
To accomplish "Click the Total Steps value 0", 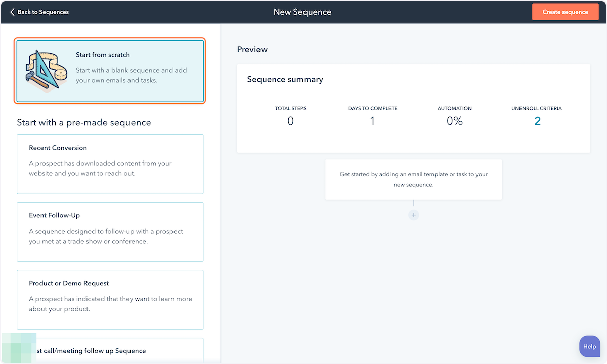I will coord(290,121).
